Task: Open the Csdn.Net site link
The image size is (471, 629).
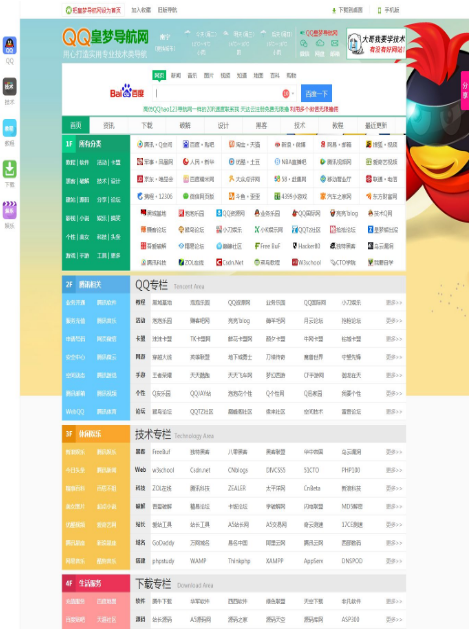Action: pos(230,262)
